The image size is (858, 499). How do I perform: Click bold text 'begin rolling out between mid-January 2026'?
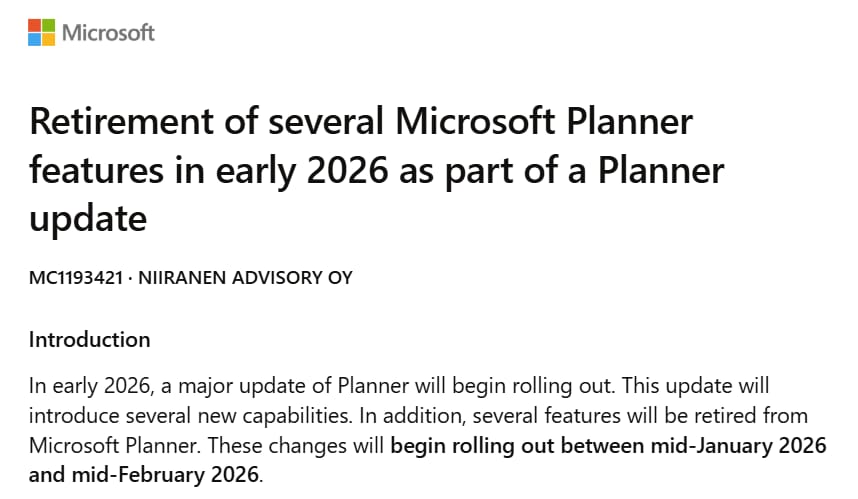[x=608, y=445]
